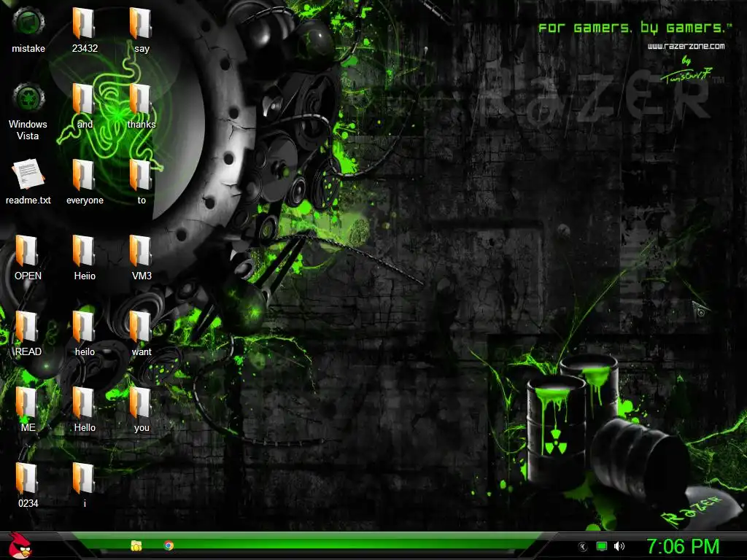
Task: Open the Angry Birds start button
Action: coord(20,545)
